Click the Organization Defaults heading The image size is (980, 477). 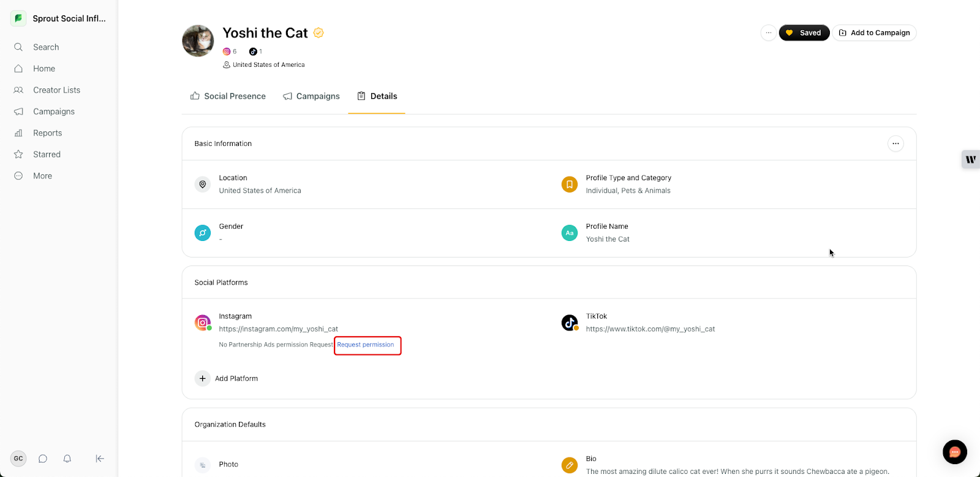tap(230, 424)
